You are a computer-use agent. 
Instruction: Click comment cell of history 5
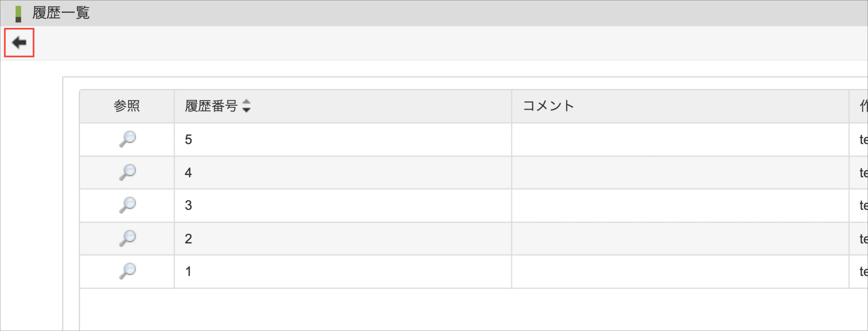click(680, 139)
